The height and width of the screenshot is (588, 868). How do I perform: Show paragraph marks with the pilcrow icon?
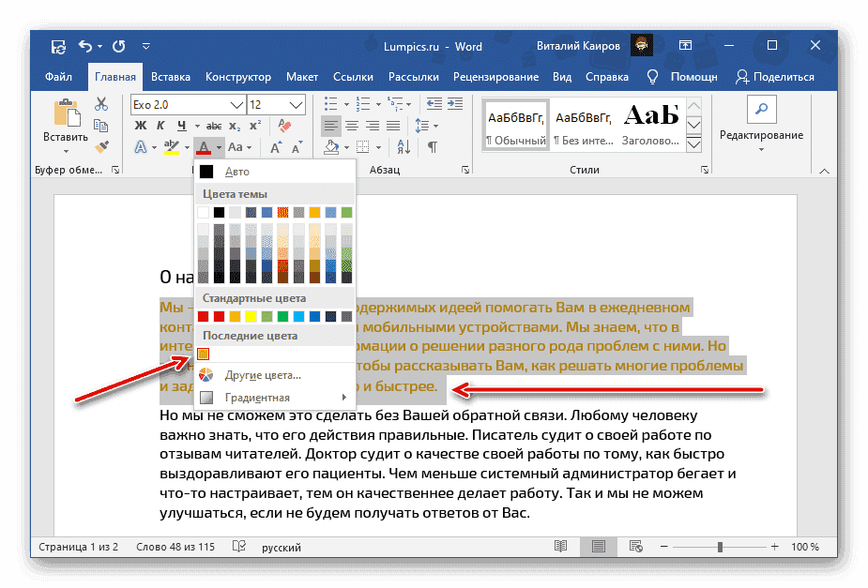coord(432,146)
